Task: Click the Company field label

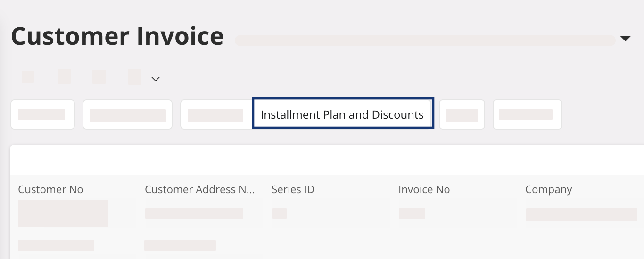Action: click(x=548, y=189)
